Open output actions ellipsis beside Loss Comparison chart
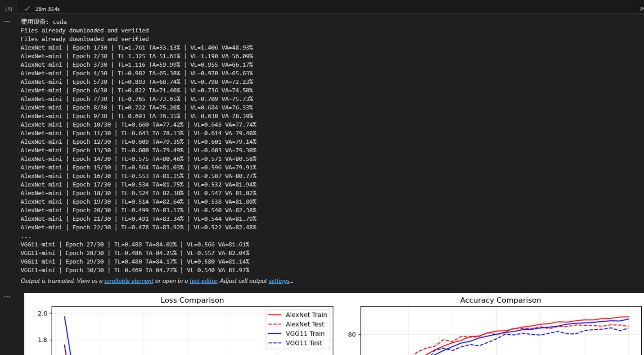 tap(7, 297)
